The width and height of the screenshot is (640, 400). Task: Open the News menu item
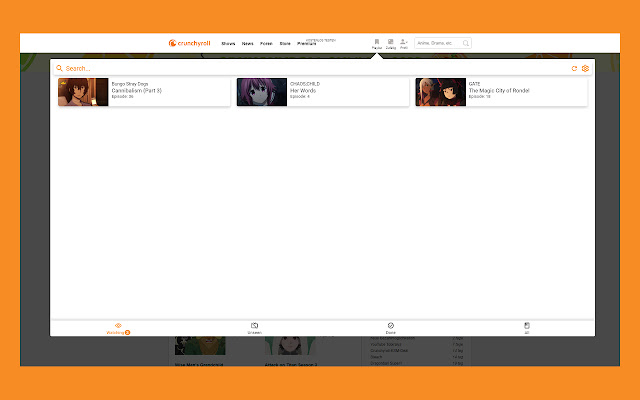point(247,43)
